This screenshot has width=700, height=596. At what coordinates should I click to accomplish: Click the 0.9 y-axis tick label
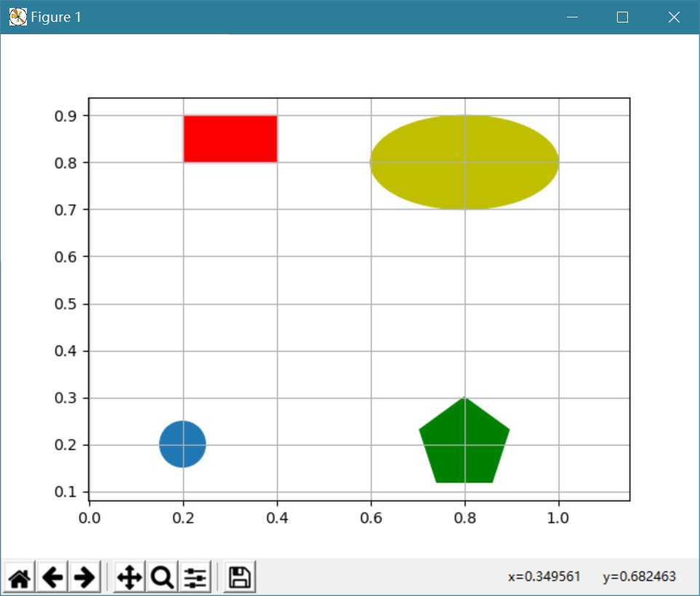coord(65,116)
